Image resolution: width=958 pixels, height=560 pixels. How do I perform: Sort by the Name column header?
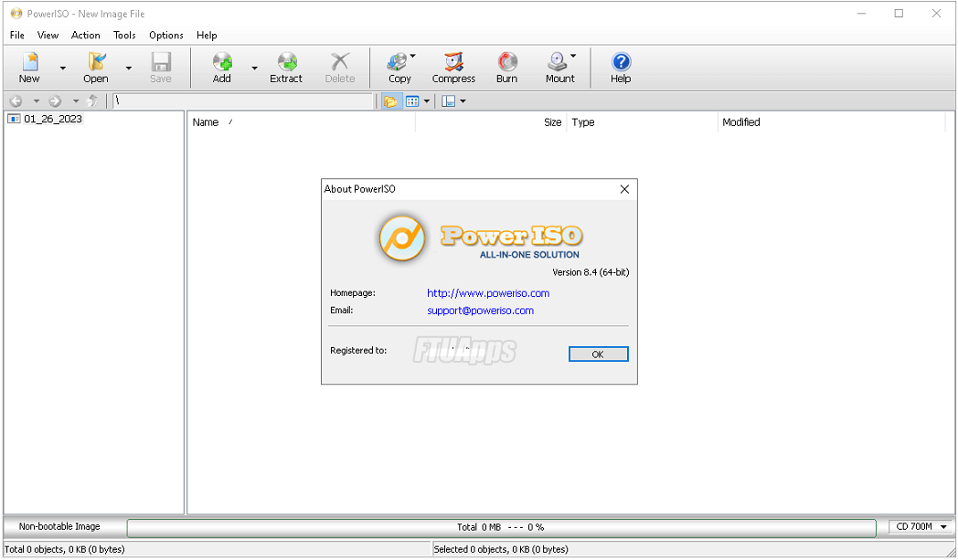[x=302, y=122]
